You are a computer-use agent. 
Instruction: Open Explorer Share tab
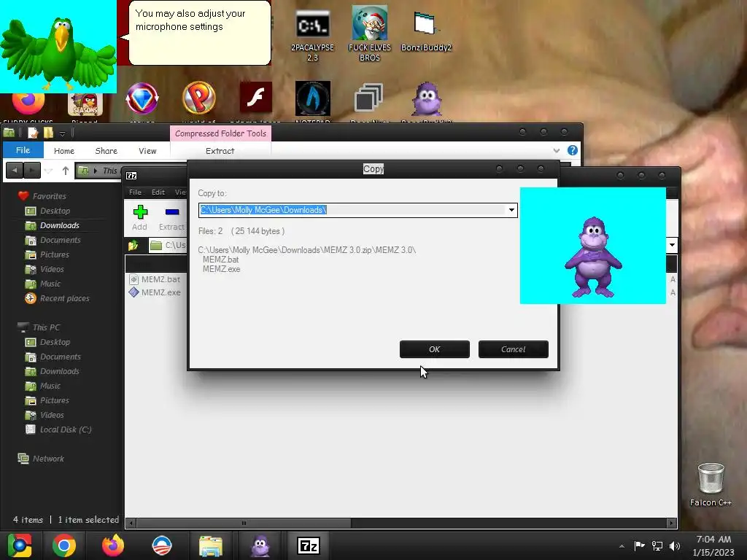(107, 150)
